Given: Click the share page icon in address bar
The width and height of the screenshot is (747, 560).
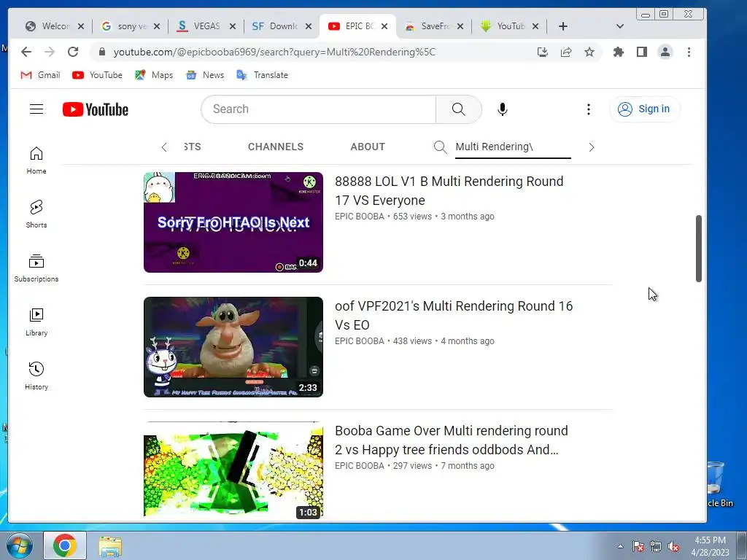Looking at the screenshot, I should [x=566, y=52].
